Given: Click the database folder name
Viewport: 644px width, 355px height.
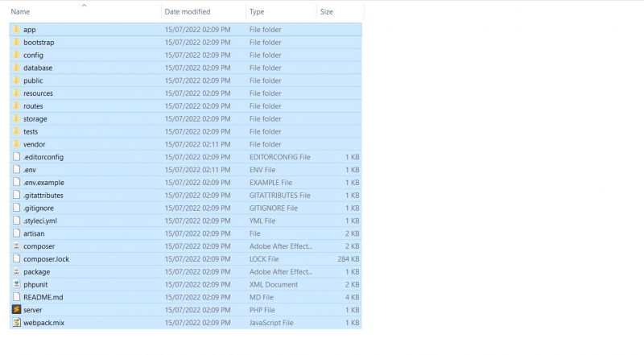Looking at the screenshot, I should (38, 68).
